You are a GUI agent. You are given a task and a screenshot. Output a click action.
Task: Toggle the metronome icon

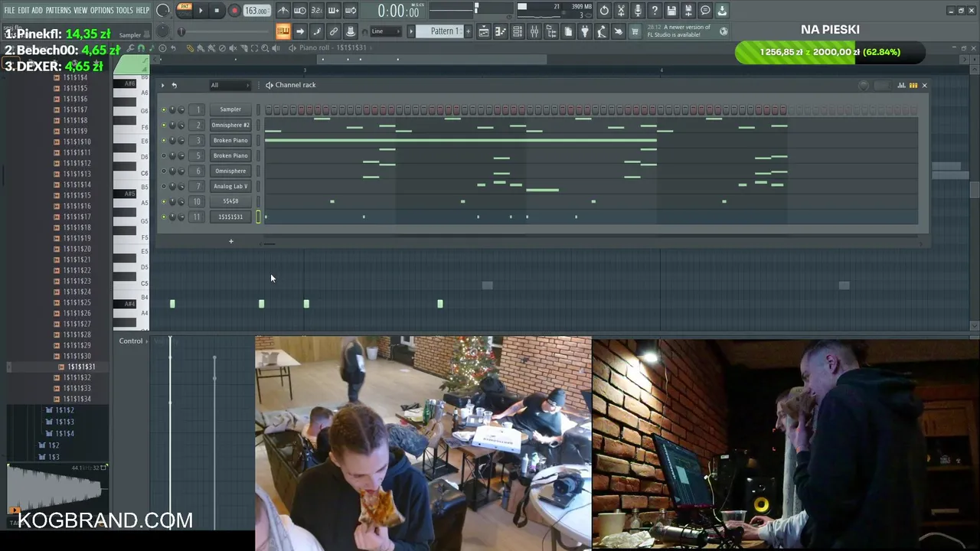pyautogui.click(x=283, y=11)
